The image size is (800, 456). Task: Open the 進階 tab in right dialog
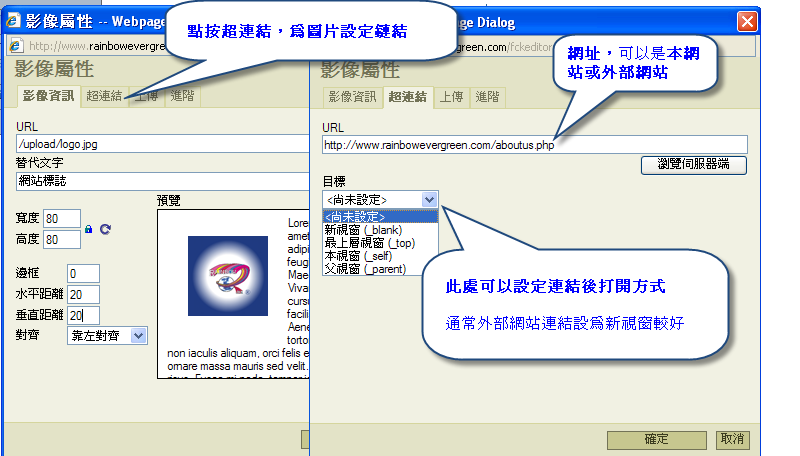pos(488,97)
